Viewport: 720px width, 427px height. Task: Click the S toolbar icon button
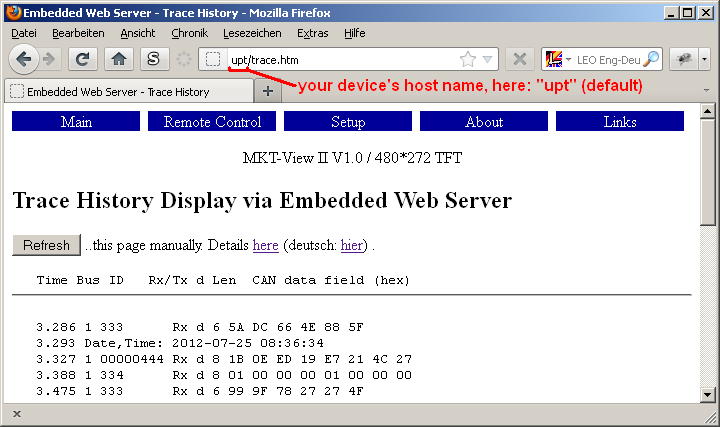153,59
